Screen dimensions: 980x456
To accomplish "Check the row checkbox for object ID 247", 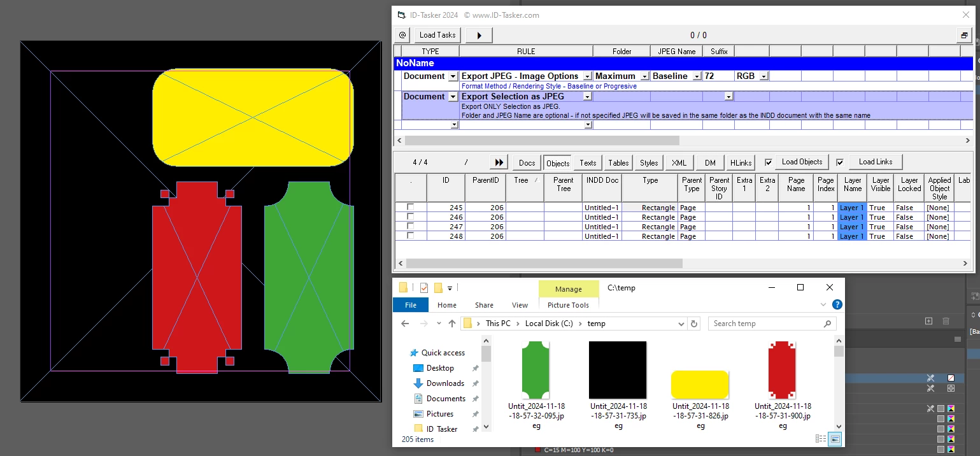I will (410, 226).
